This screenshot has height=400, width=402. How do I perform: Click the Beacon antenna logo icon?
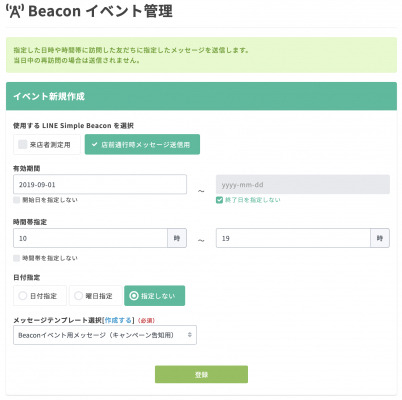point(15,11)
